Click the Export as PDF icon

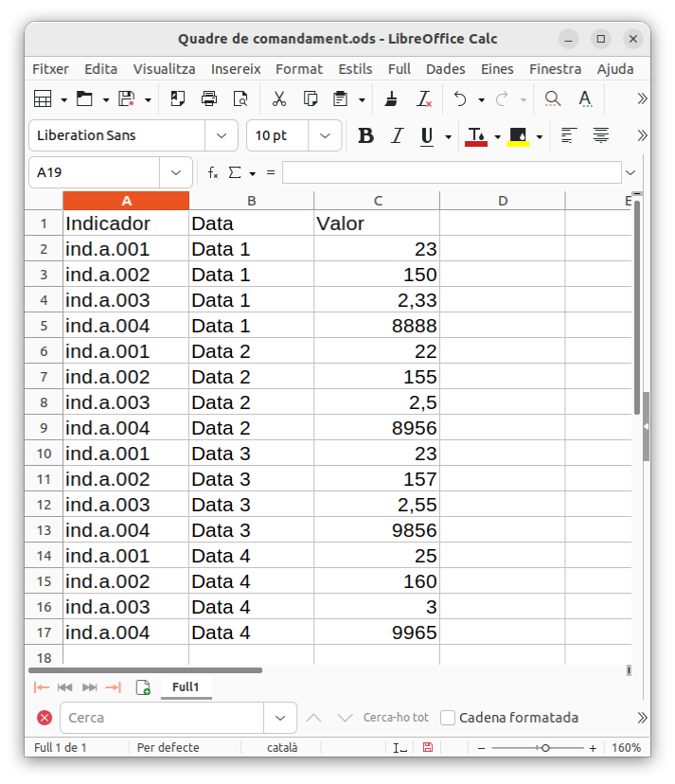tap(177, 98)
